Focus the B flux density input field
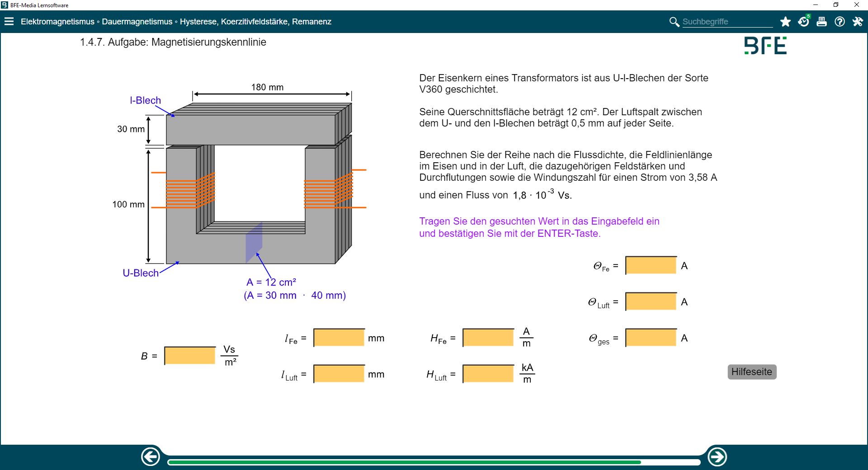The height and width of the screenshot is (470, 868). pyautogui.click(x=190, y=356)
